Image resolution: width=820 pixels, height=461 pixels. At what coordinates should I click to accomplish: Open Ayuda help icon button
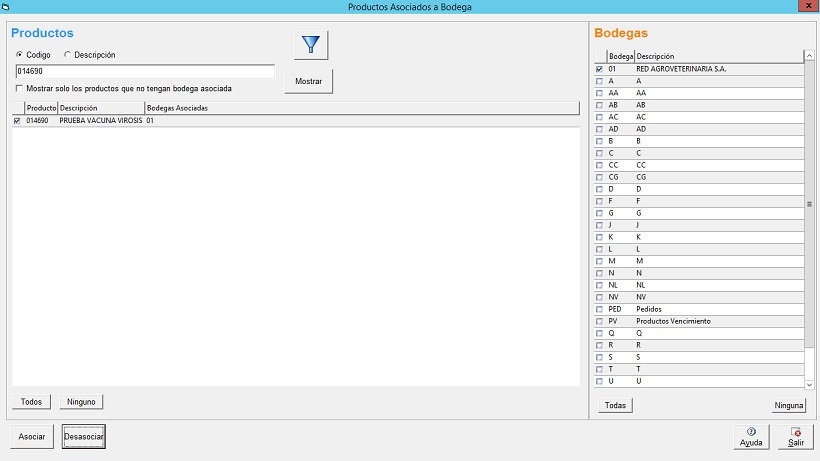click(x=751, y=436)
